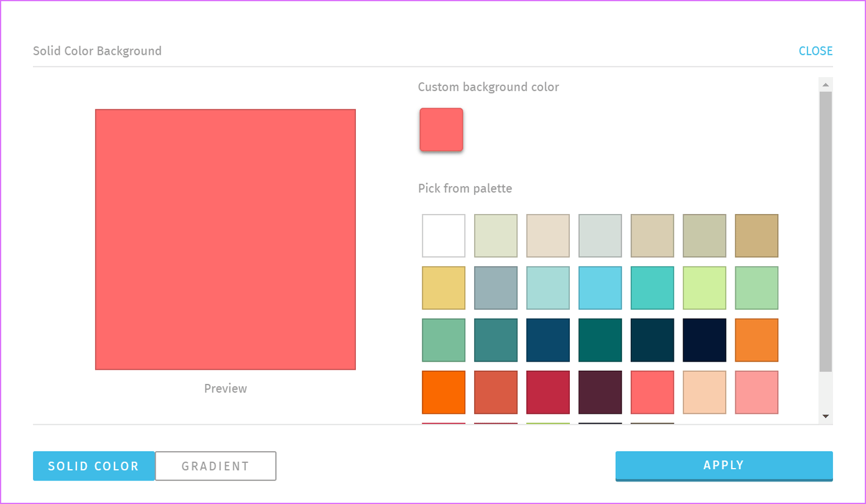
Task: Pick the white palette swatch
Action: (444, 236)
